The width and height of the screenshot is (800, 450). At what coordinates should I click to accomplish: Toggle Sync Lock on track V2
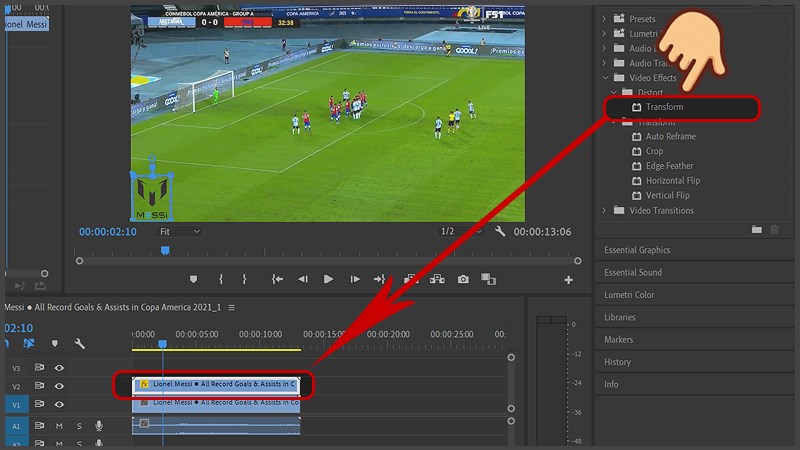click(x=39, y=386)
